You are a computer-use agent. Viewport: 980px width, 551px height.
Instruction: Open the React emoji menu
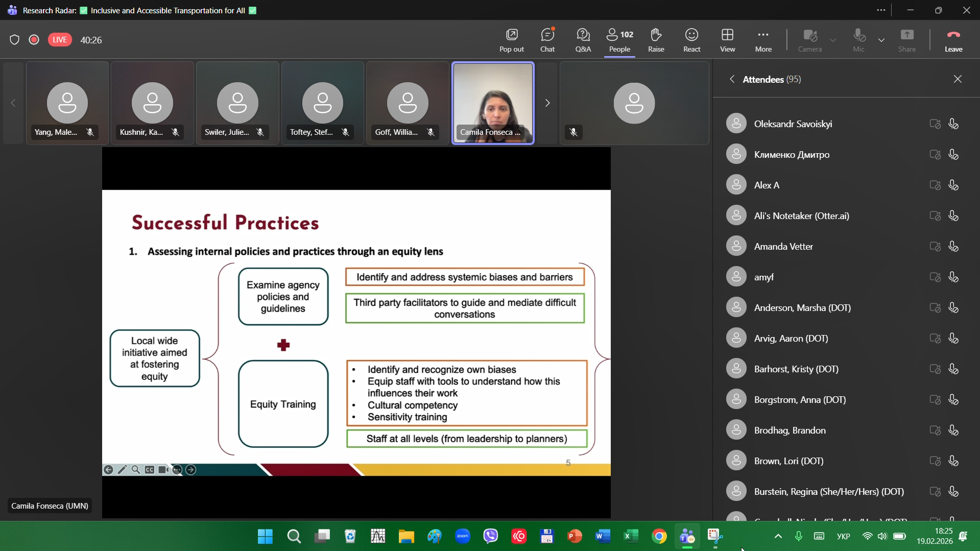pyautogui.click(x=691, y=40)
